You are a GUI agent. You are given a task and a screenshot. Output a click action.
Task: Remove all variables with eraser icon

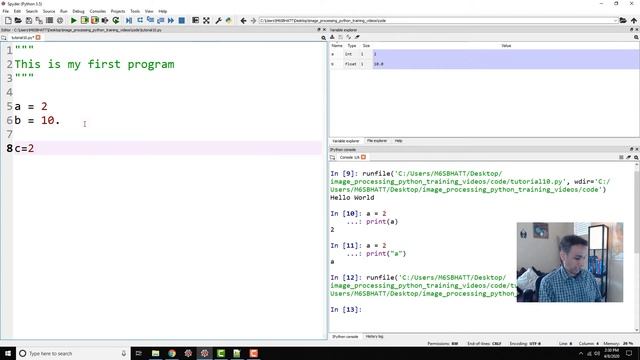(357, 37)
